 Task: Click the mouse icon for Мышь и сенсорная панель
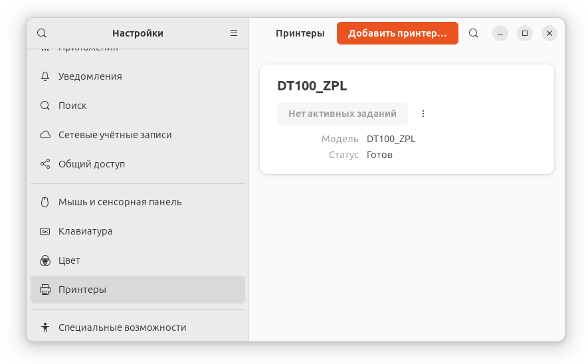pyautogui.click(x=45, y=202)
